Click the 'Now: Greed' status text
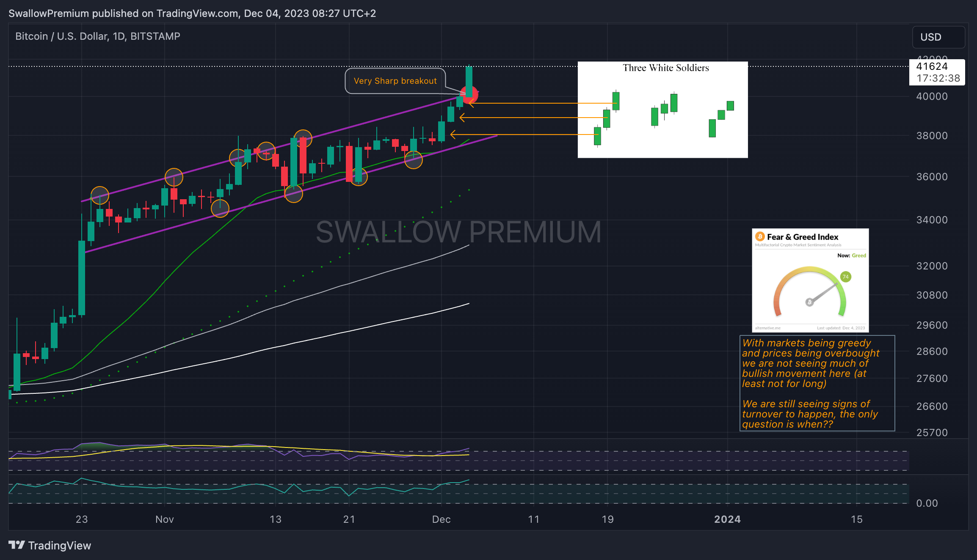Image resolution: width=977 pixels, height=560 pixels. tap(852, 255)
